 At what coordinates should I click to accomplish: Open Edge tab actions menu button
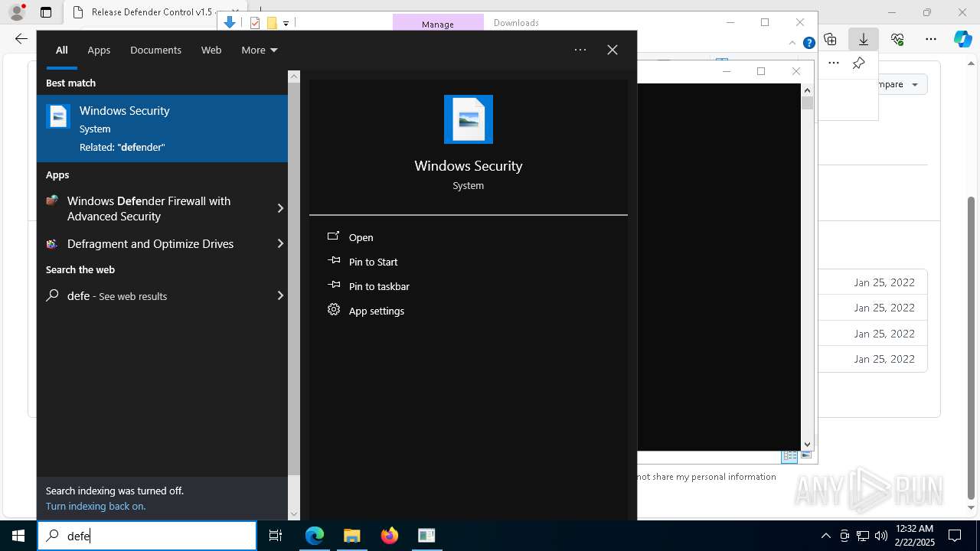[x=46, y=12]
